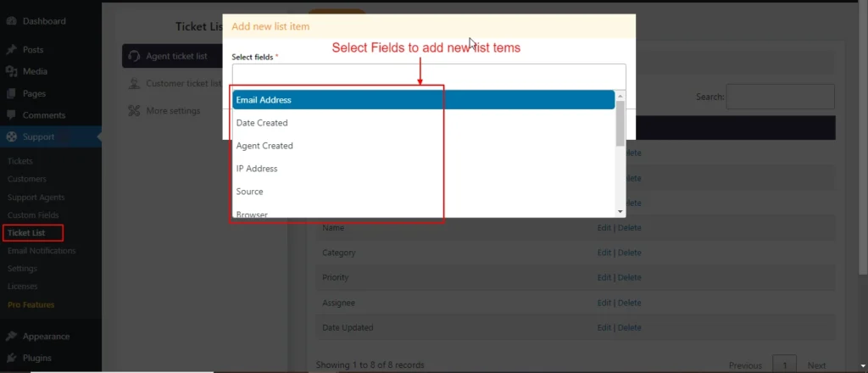Image resolution: width=868 pixels, height=373 pixels.
Task: Go to Appearance in admin menu
Action: tap(46, 336)
